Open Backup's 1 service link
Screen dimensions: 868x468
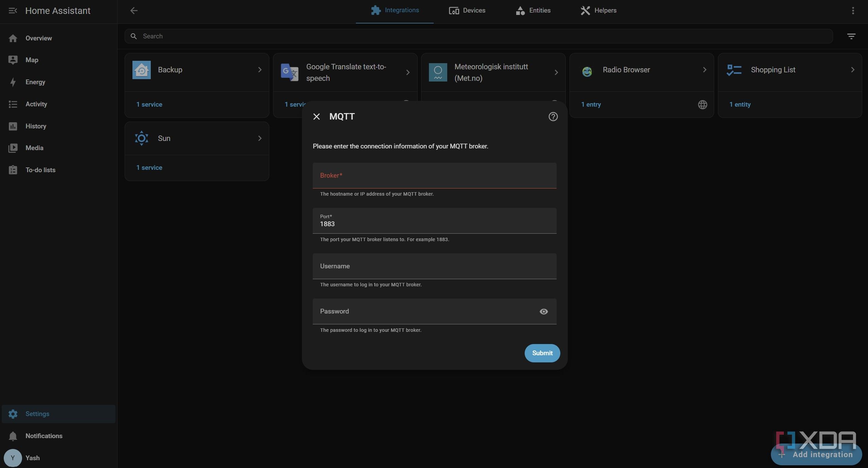click(149, 105)
